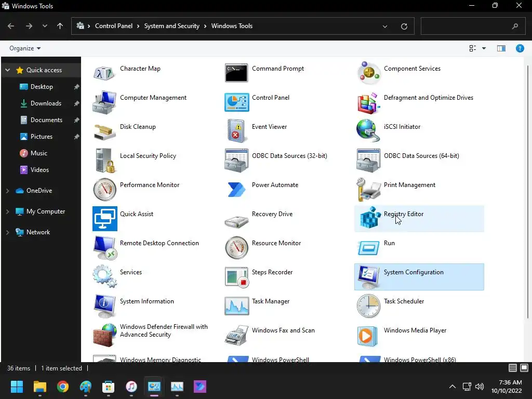Launch the Power Automate icon
The width and height of the screenshot is (532, 399).
point(236,189)
